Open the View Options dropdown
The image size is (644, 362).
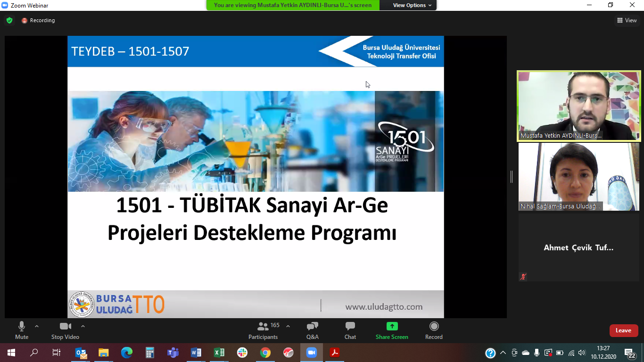[x=409, y=5]
